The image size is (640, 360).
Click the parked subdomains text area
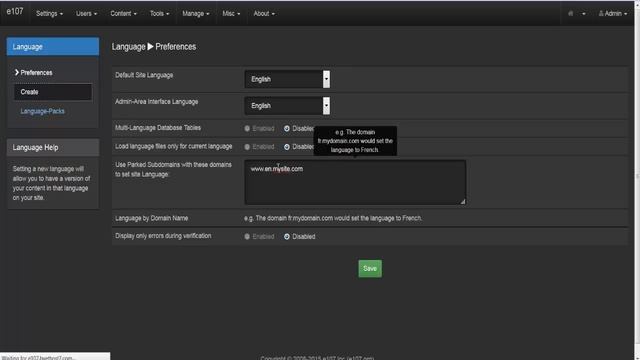(x=355, y=182)
